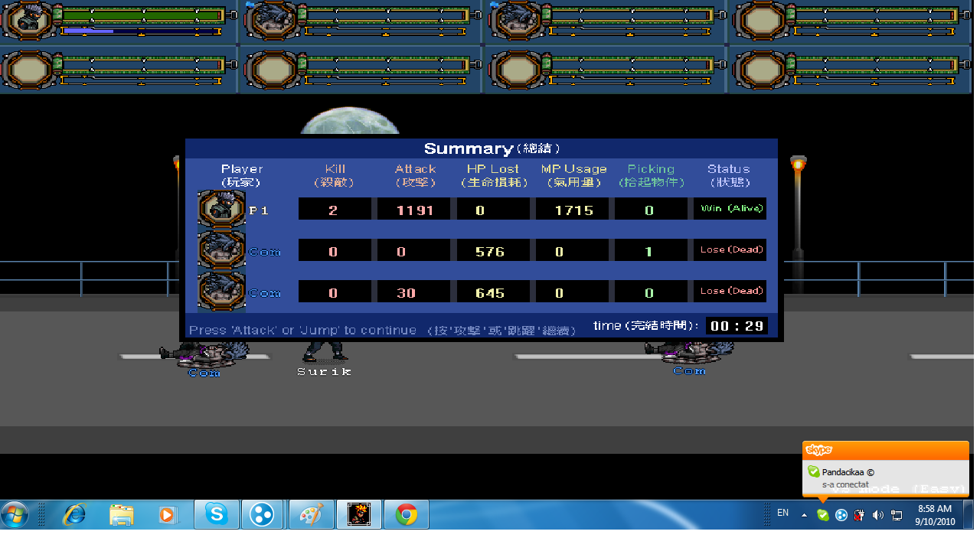Click P1 kill count "2"

click(x=334, y=209)
